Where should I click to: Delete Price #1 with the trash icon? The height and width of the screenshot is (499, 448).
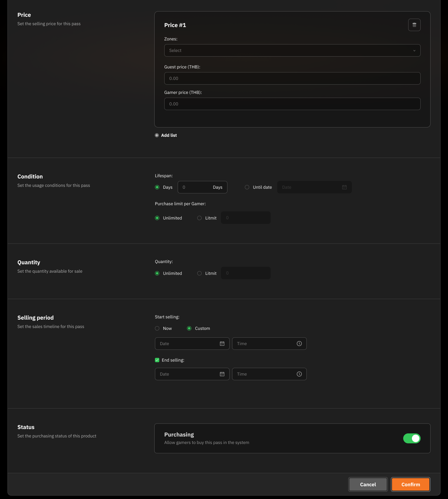(x=414, y=25)
